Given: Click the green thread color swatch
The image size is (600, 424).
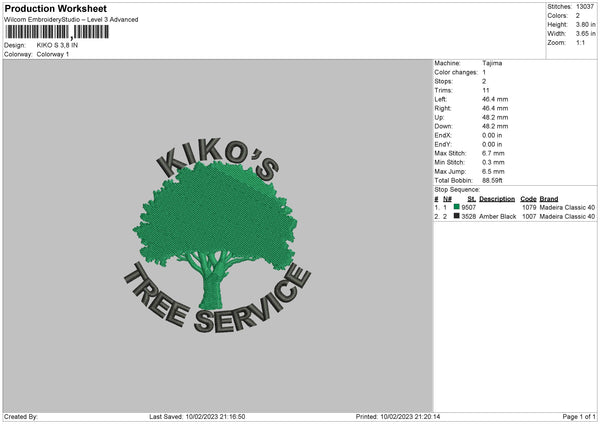Looking at the screenshot, I should point(457,207).
